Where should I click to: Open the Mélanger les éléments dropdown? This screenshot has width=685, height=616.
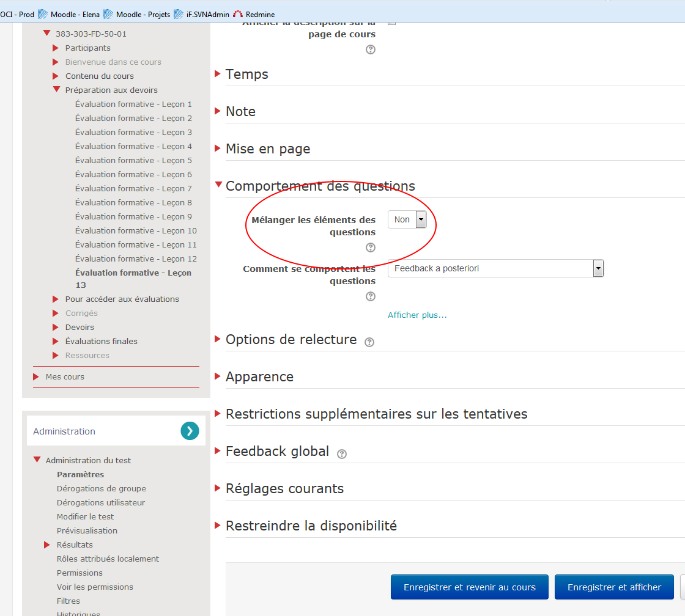pyautogui.click(x=407, y=219)
